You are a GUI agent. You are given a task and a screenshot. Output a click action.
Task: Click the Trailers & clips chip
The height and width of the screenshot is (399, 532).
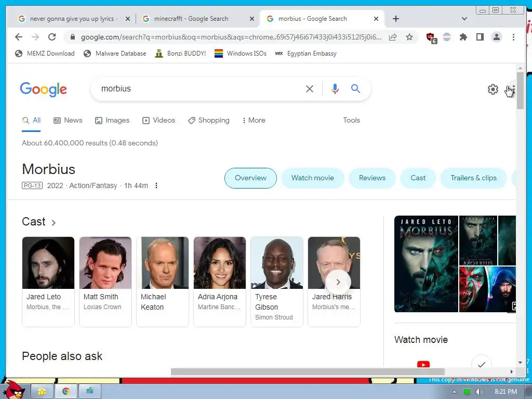click(x=473, y=178)
